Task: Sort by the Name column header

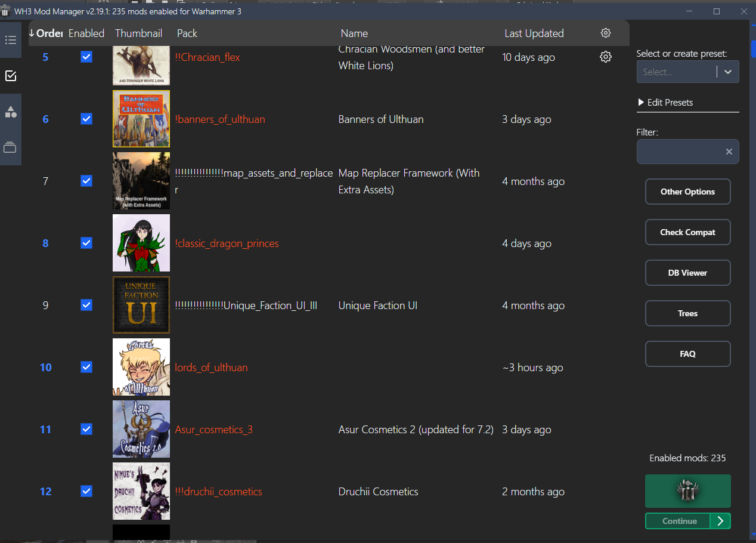Action: tap(354, 33)
